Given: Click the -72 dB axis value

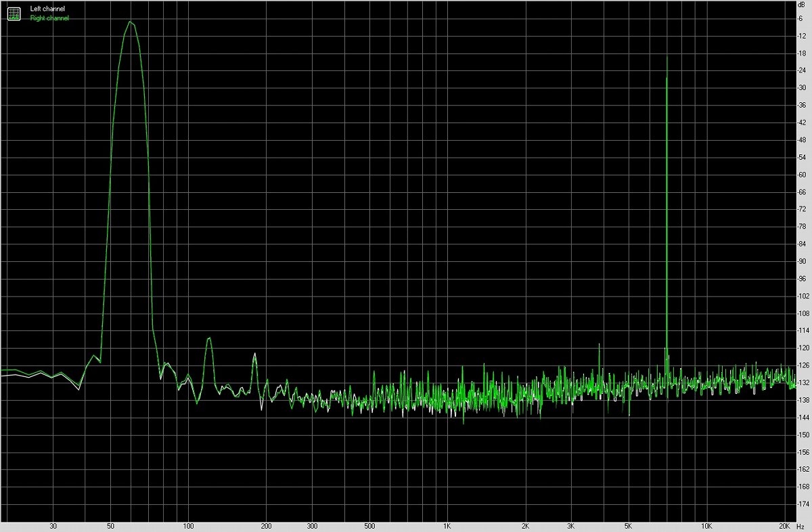Looking at the screenshot, I should point(803,209).
